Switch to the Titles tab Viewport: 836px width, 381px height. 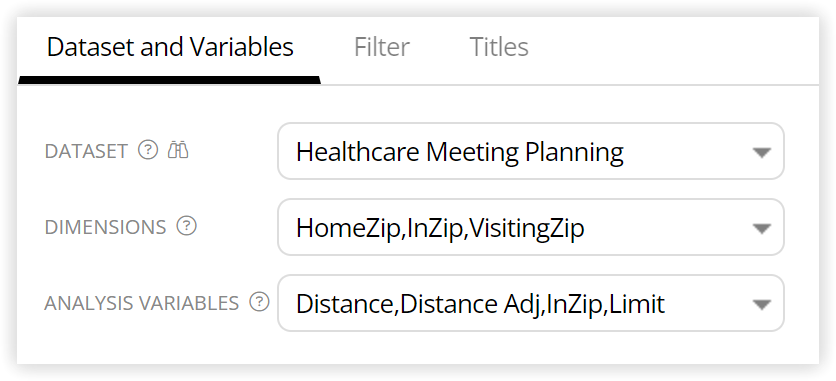[499, 47]
